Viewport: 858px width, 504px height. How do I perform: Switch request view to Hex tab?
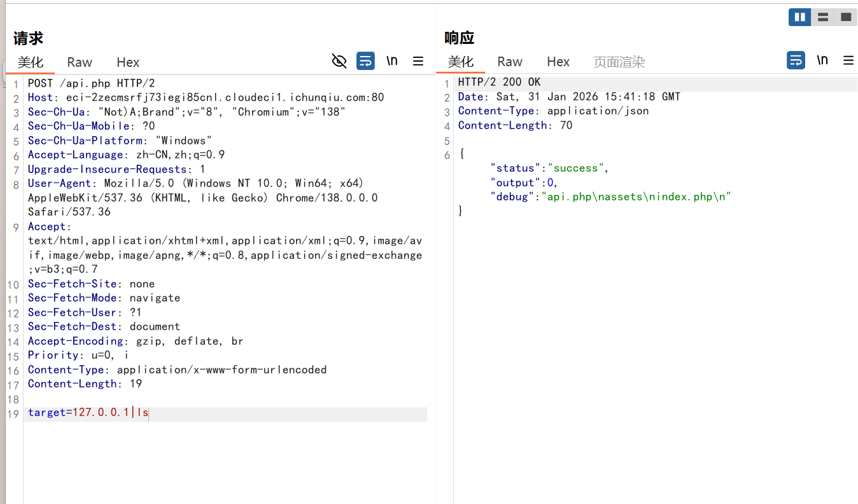coord(128,62)
